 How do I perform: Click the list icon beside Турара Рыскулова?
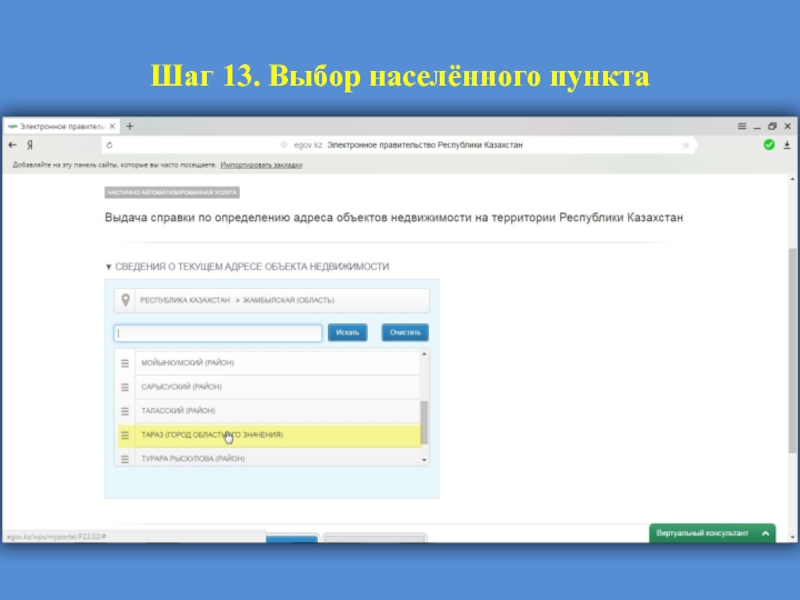pyautogui.click(x=124, y=459)
